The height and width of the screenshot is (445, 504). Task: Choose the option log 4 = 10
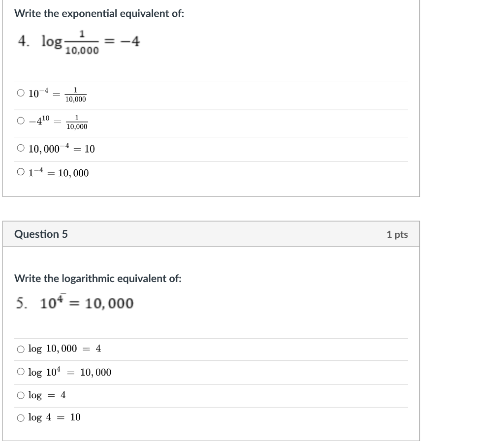[21, 417]
